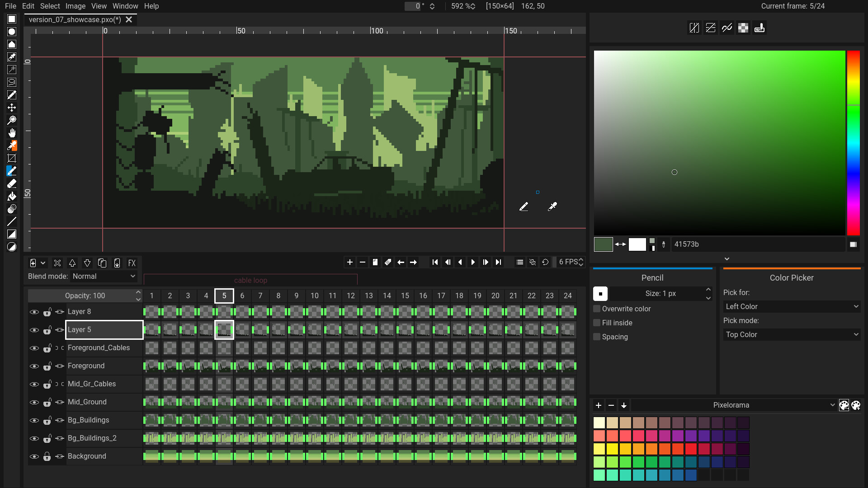Activate the Pan tool
Screen dimensions: 868x488
[12, 133]
